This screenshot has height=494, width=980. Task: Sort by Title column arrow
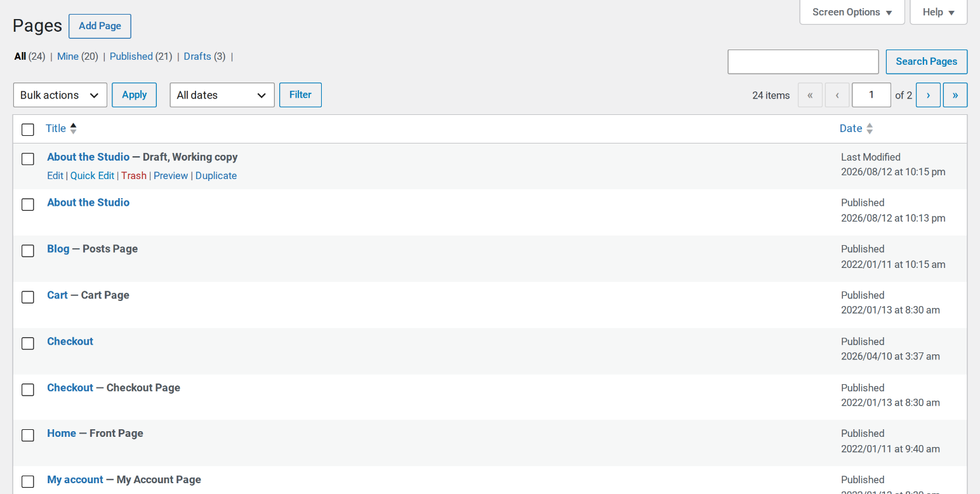(x=74, y=128)
